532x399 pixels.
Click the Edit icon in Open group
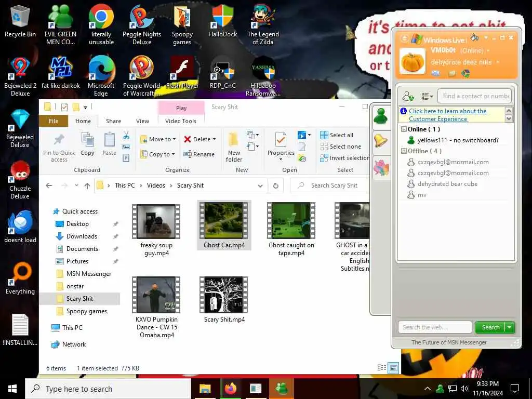click(x=302, y=147)
